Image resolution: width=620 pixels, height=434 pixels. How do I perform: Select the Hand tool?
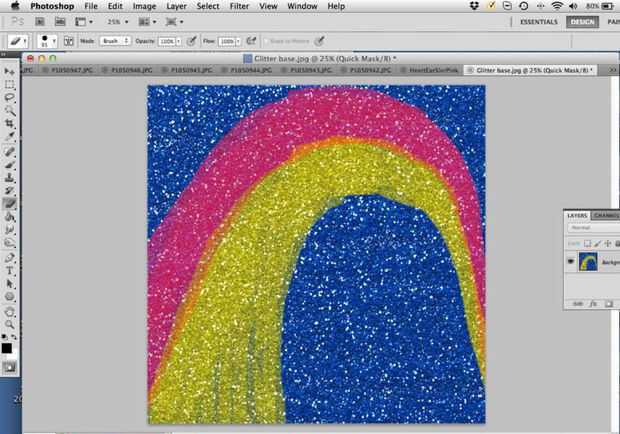pos(10,310)
